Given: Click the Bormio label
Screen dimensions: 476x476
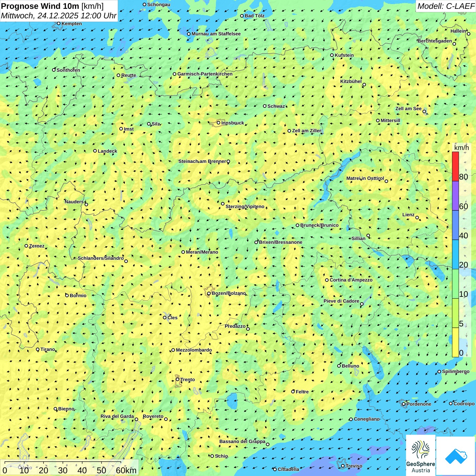Looking at the screenshot, I should pos(78,295).
